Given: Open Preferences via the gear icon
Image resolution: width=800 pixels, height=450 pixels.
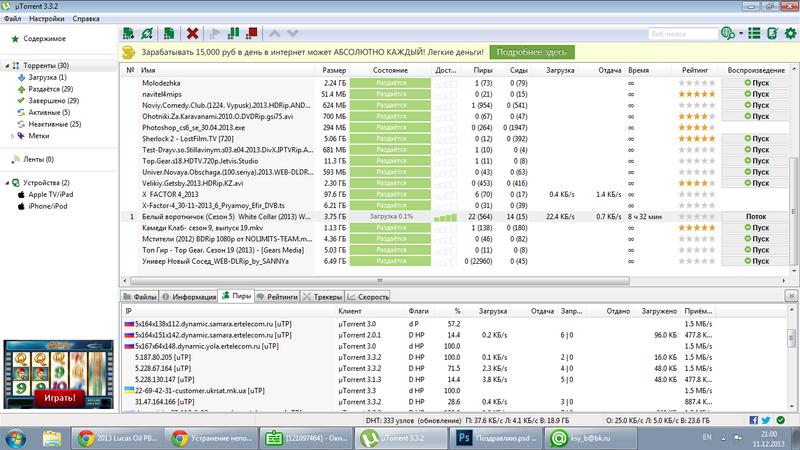Looking at the screenshot, I should click(x=790, y=34).
